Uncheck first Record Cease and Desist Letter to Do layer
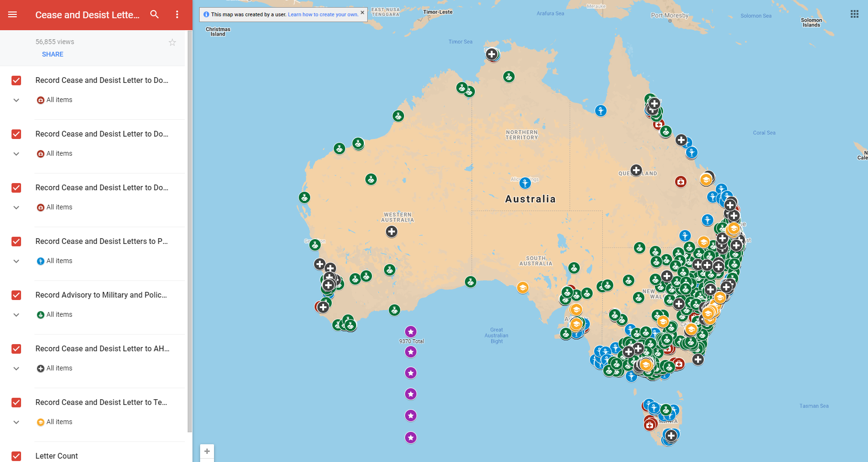868x462 pixels. click(x=16, y=81)
